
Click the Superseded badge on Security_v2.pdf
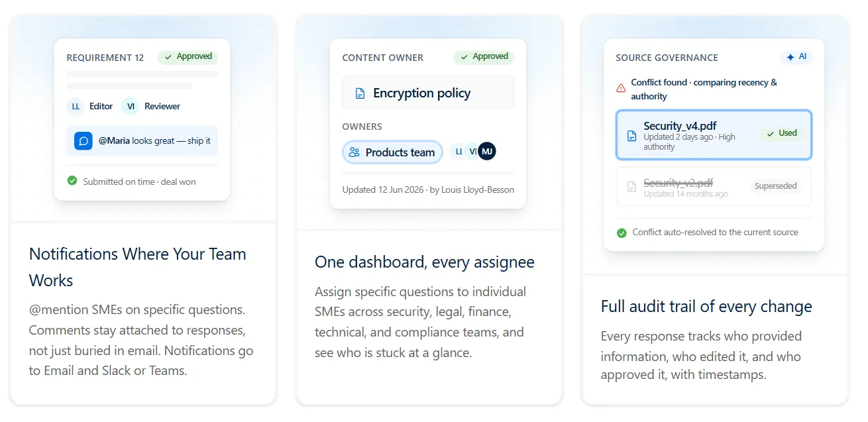tap(775, 186)
